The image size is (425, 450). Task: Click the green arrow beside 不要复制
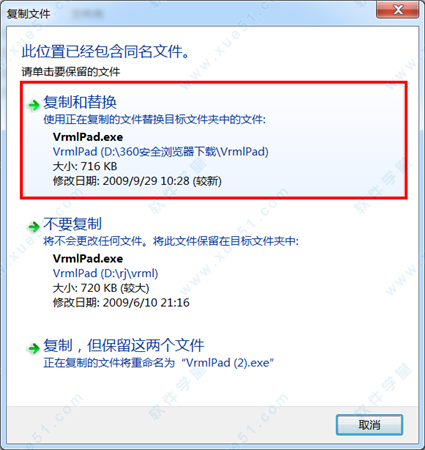pos(34,227)
